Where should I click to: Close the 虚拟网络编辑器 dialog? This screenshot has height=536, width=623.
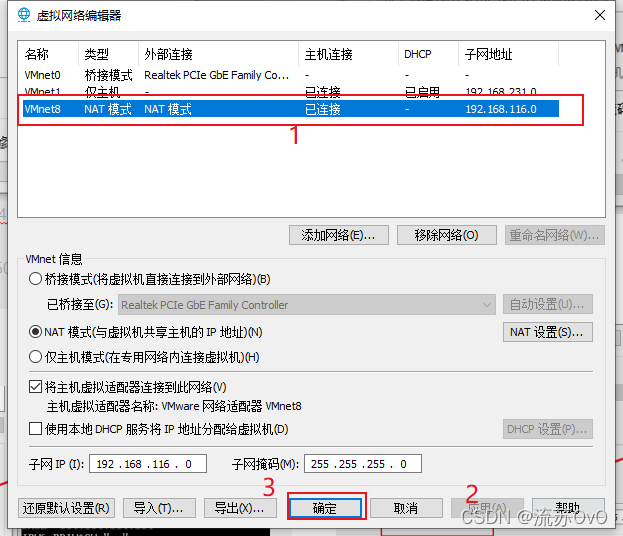[x=600, y=15]
